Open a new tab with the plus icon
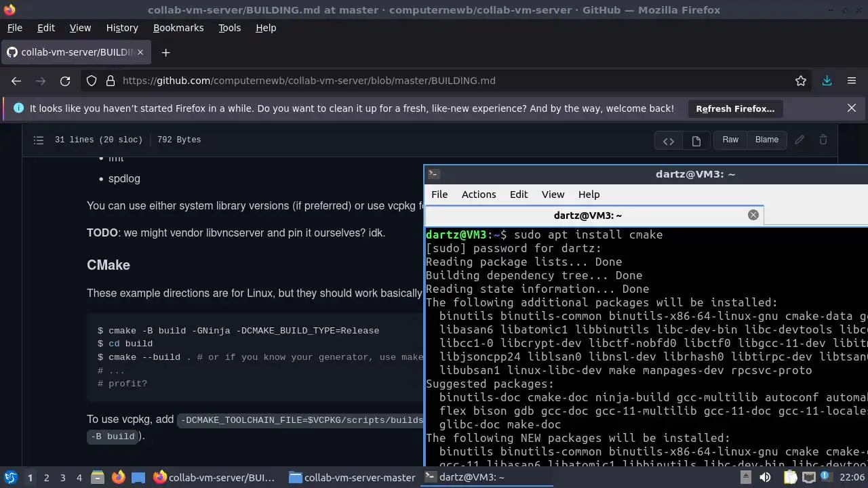The width and height of the screenshot is (868, 488). click(165, 52)
